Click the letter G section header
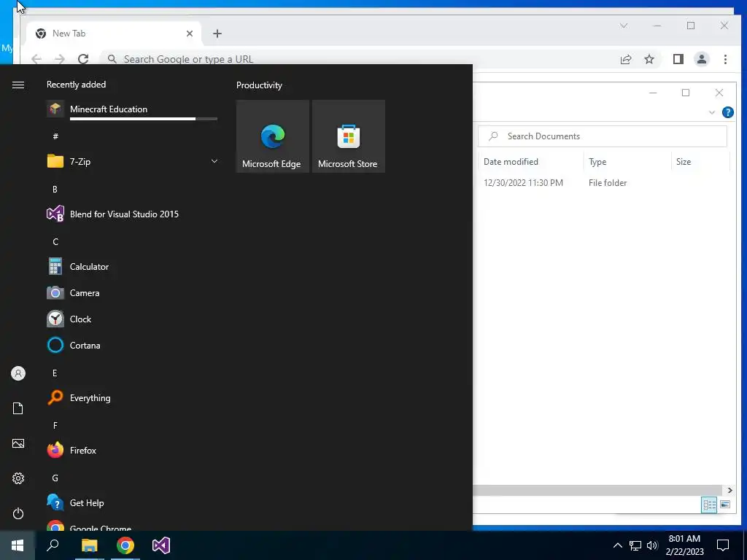Screen dimensions: 747x560 pos(55,478)
